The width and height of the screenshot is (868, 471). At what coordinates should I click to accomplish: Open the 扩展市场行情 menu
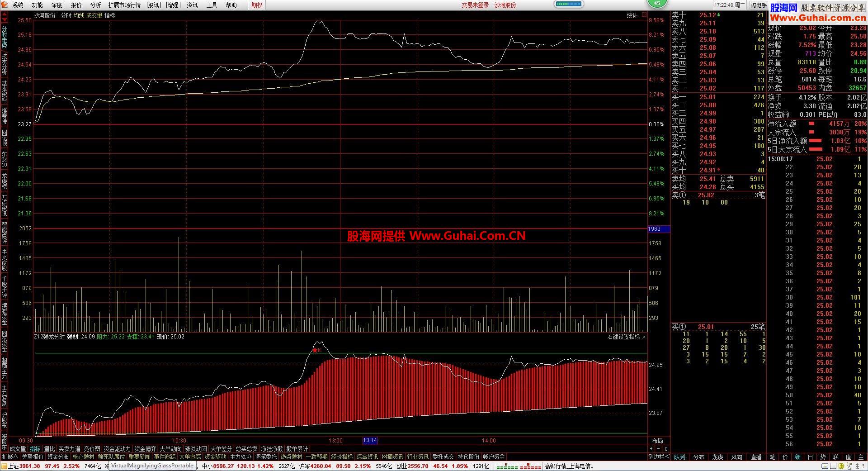[x=124, y=5]
